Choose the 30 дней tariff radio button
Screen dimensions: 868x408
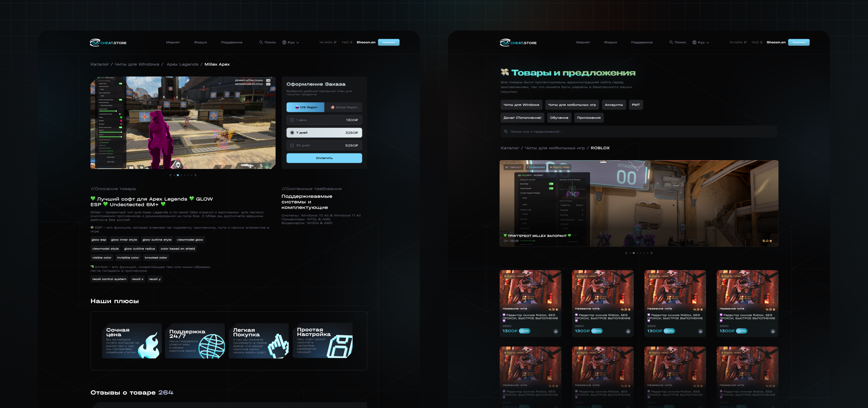[292, 146]
